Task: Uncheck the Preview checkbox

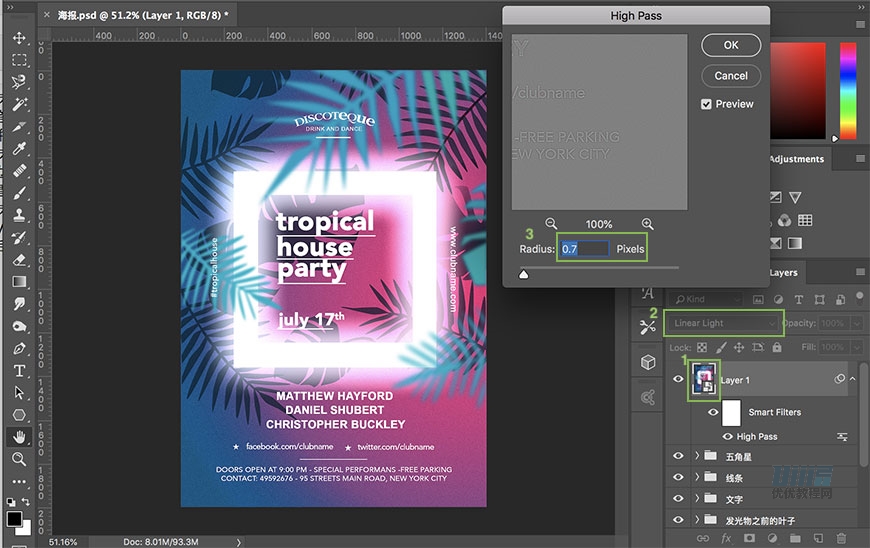Action: click(x=706, y=104)
